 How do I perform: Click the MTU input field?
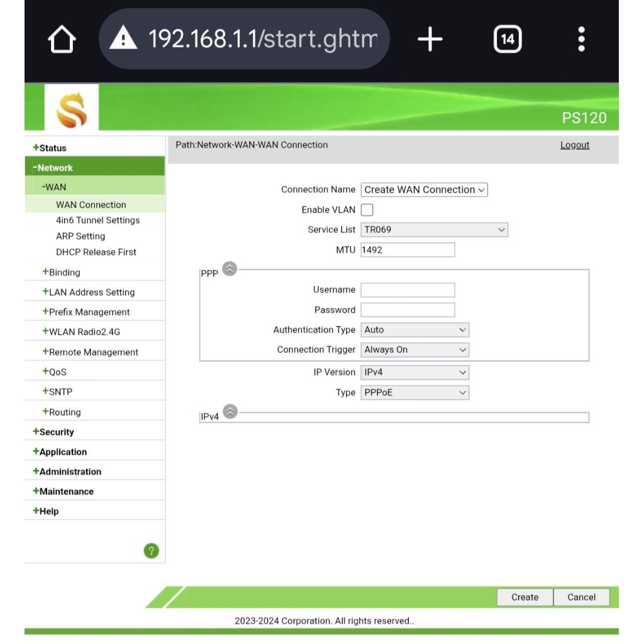coord(408,250)
